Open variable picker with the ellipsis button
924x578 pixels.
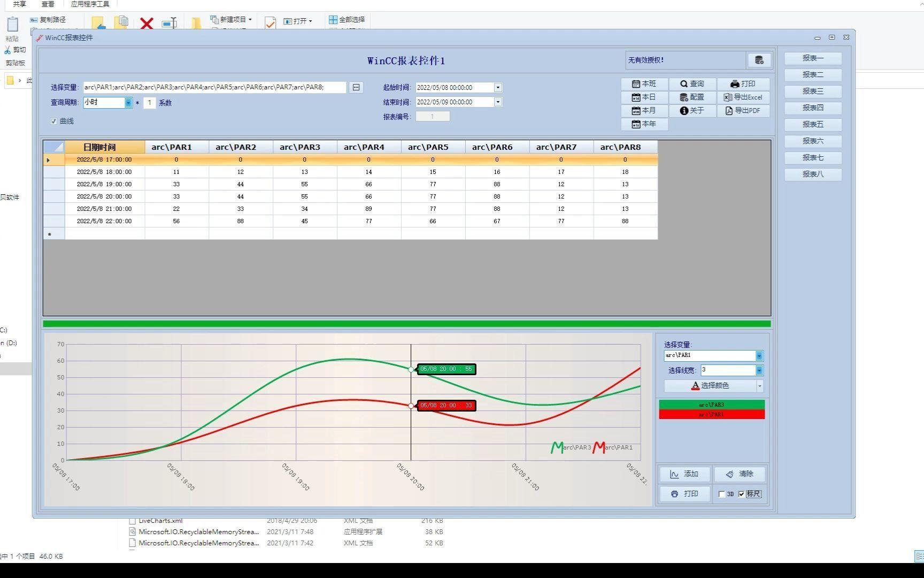356,87
